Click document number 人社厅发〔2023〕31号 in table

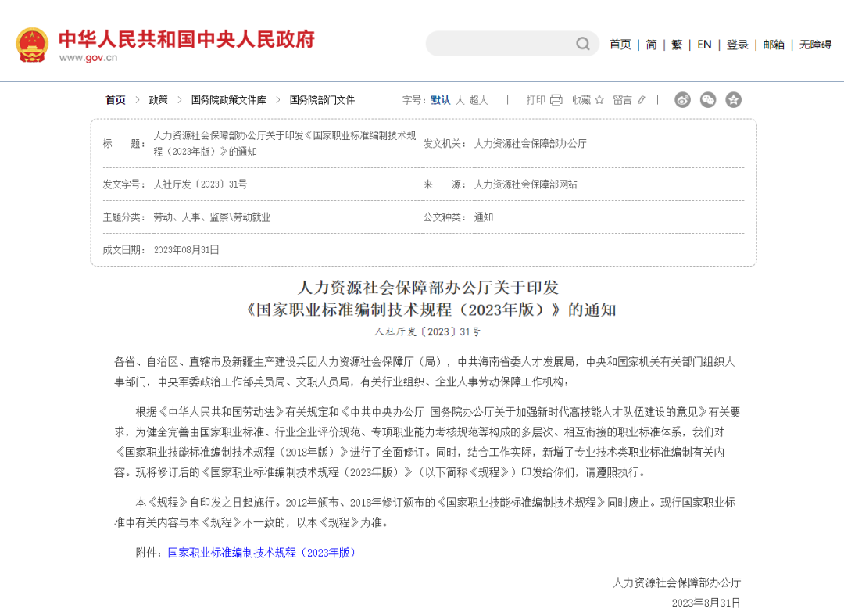coord(200,184)
